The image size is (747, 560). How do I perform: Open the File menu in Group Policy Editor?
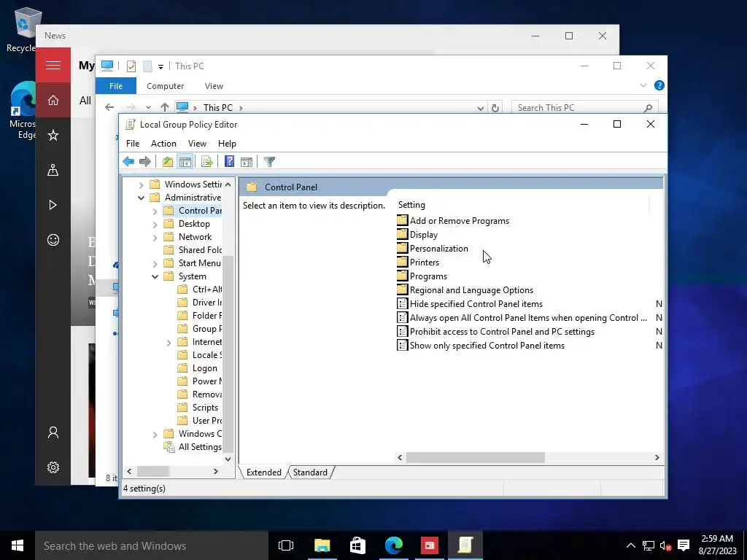[x=133, y=144]
